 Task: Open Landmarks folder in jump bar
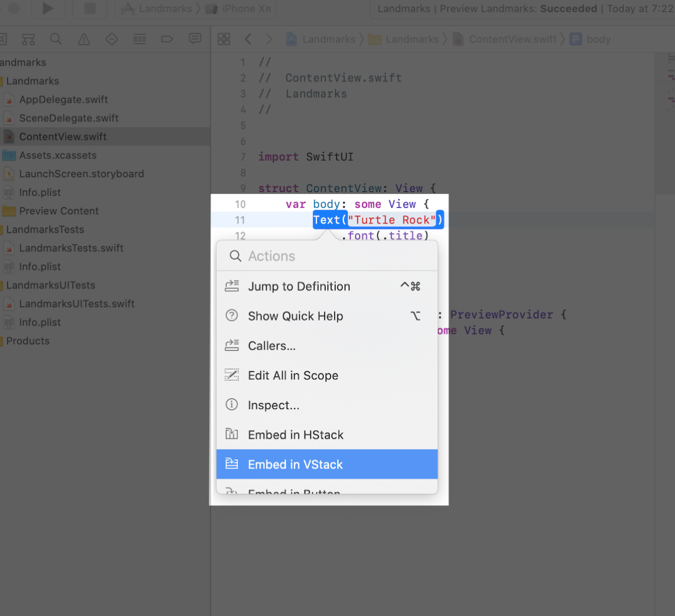(403, 39)
